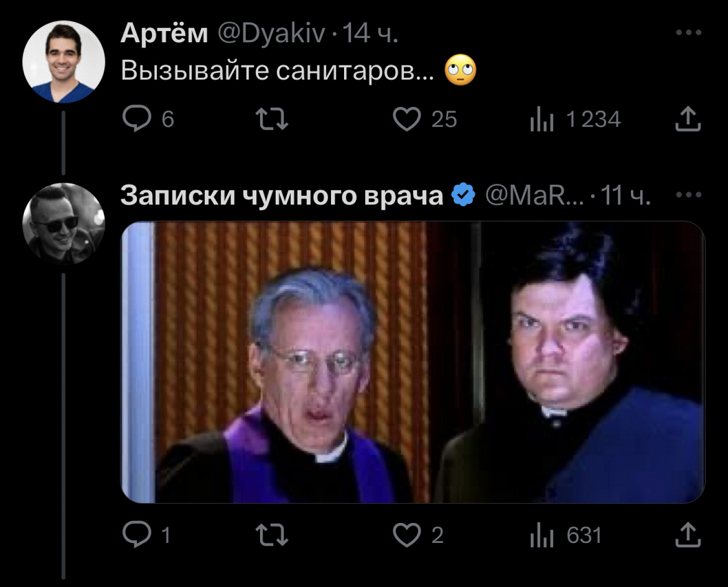Retweet the Записки чумного врача reply
Image resolution: width=728 pixels, height=587 pixels.
[272, 535]
